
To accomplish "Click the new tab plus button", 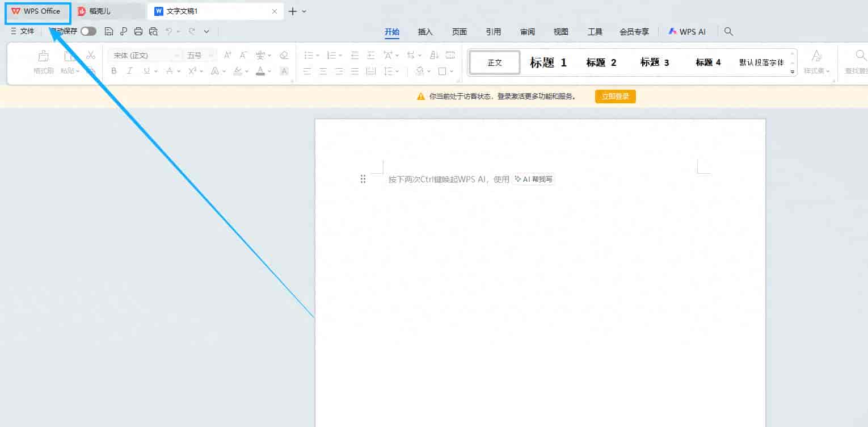I will (293, 11).
